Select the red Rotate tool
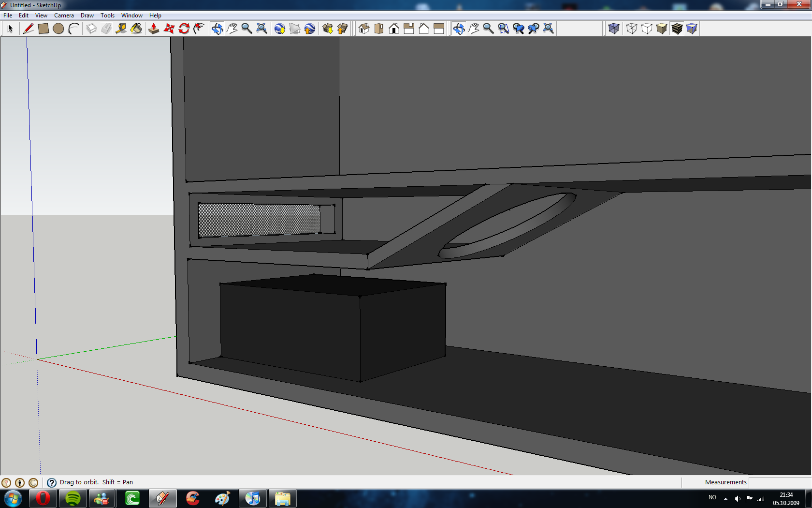 click(x=184, y=29)
